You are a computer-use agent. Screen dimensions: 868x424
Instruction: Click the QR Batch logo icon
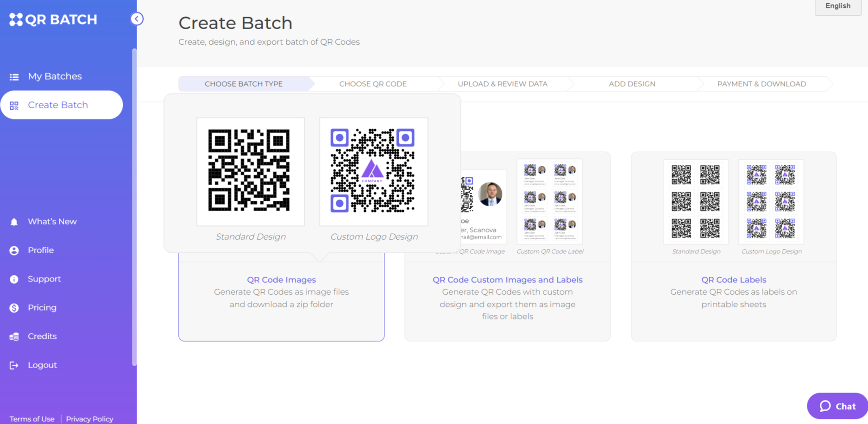[x=16, y=19]
